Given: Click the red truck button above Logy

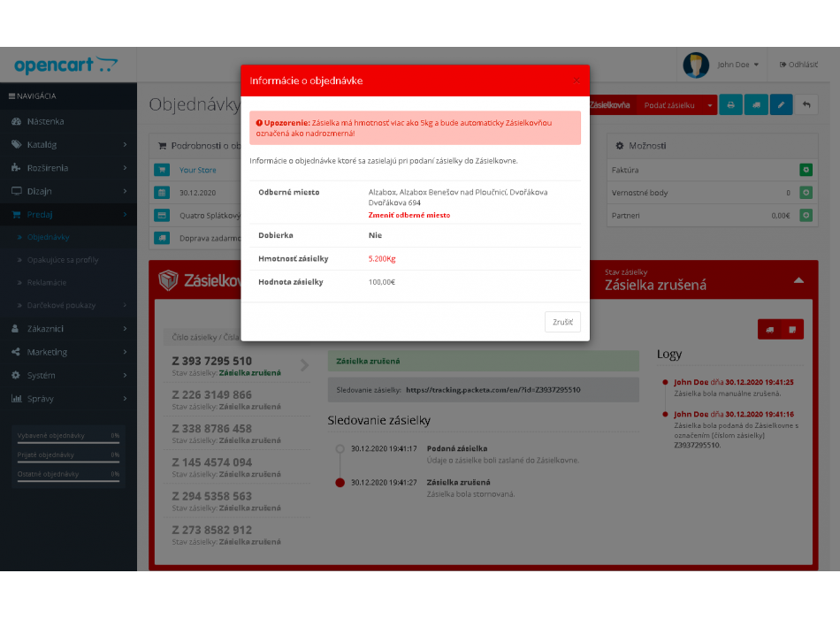Looking at the screenshot, I should click(769, 330).
